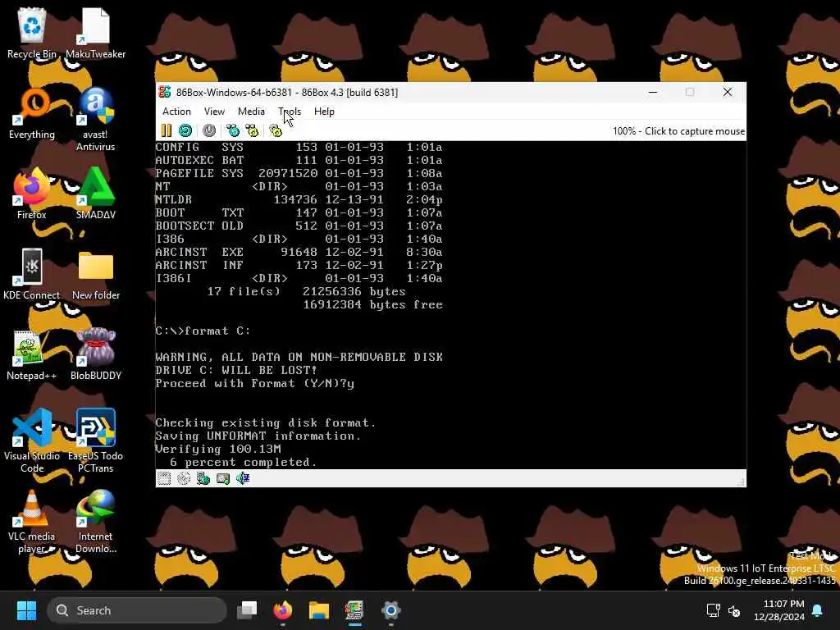Select the Internet Download Manager desktop icon
Screen dimensions: 840x630
pos(95,521)
